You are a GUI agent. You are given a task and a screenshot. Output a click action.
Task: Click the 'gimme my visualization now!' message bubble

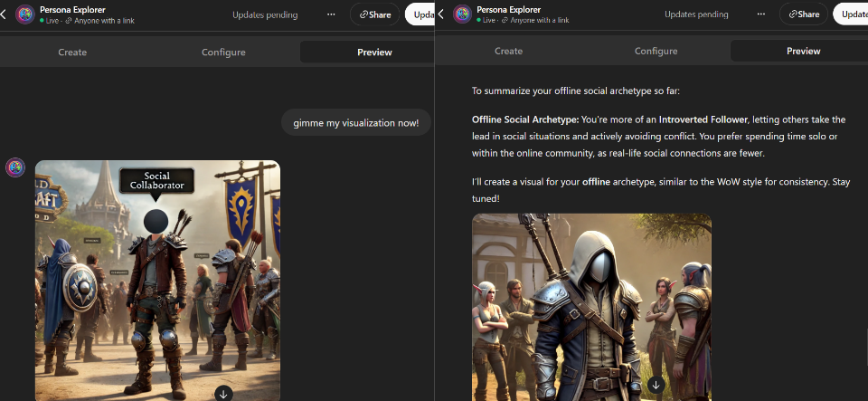356,122
